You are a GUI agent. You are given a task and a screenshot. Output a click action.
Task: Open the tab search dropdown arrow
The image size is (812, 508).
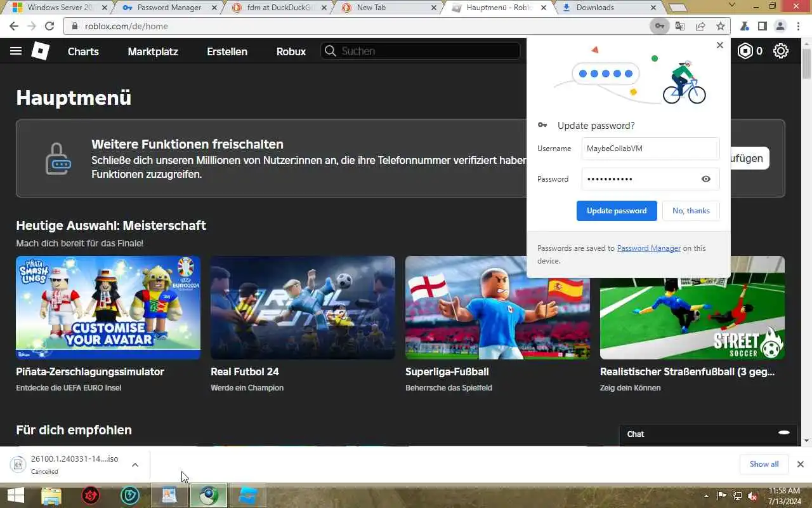coord(733,6)
